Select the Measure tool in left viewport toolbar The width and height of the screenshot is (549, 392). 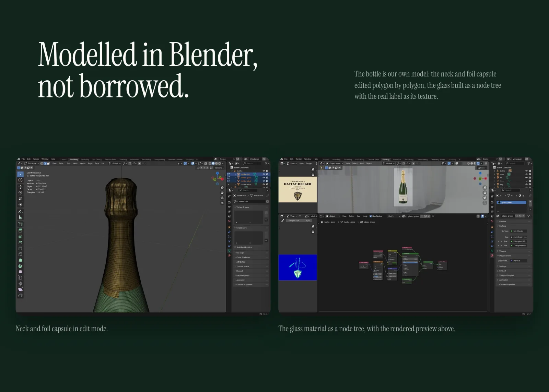click(x=20, y=217)
